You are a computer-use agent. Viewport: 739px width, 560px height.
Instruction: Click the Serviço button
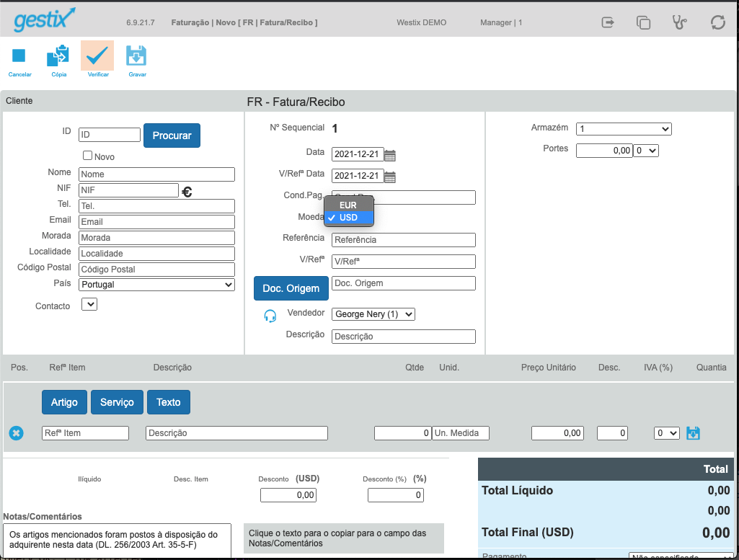[117, 402]
